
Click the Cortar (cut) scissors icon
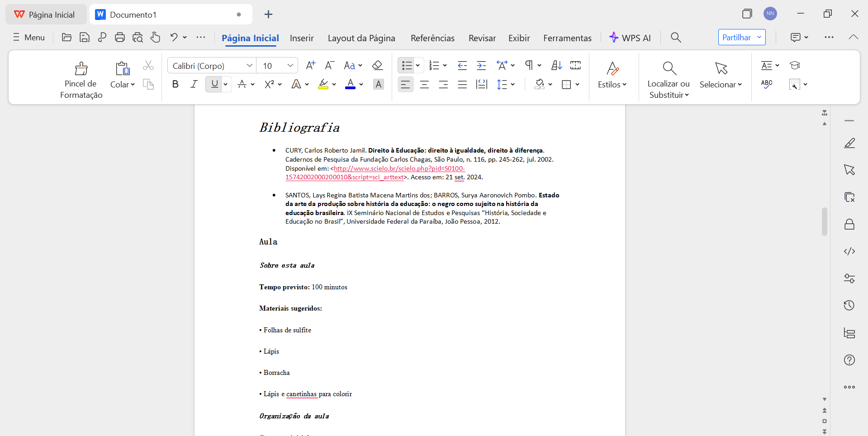pos(148,65)
